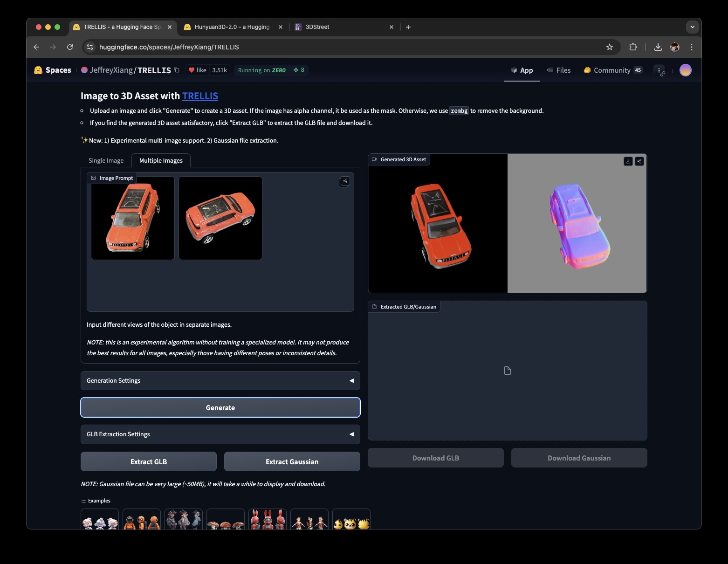Open the browser extensions puzzle icon
This screenshot has height=564, width=728.
[x=633, y=47]
